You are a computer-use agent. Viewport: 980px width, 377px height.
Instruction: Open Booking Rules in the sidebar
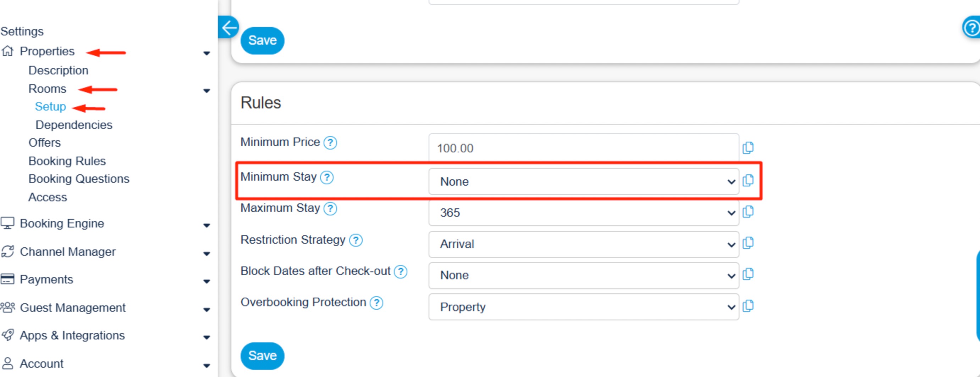click(67, 161)
